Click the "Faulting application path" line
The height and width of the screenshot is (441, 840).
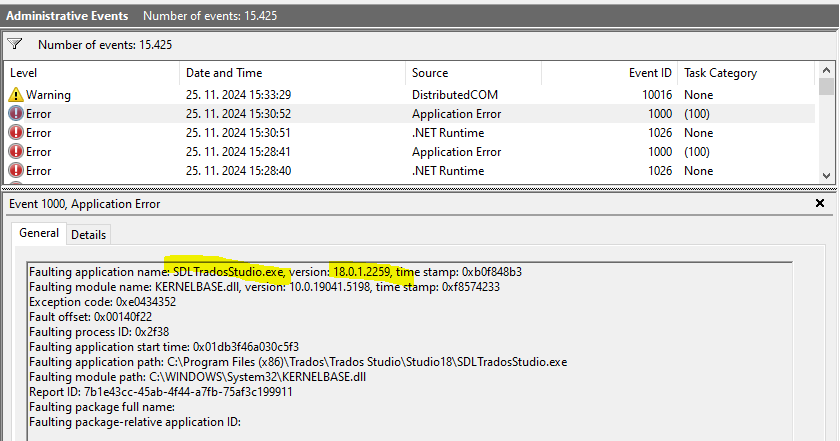click(x=298, y=362)
